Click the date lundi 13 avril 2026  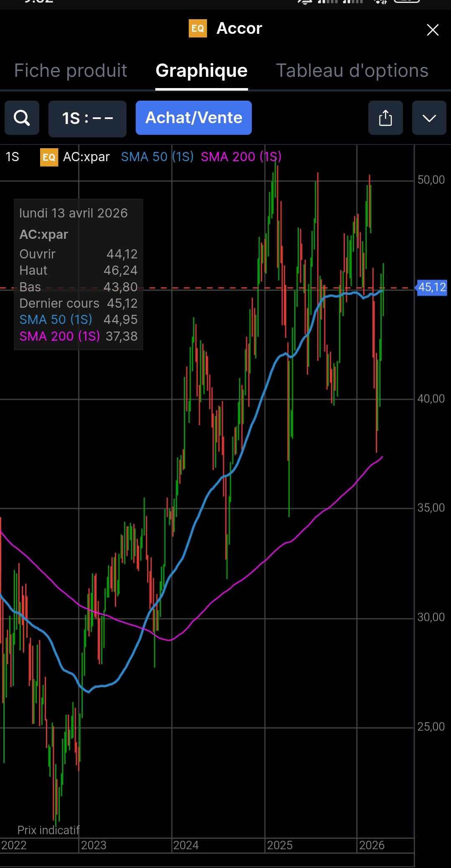(73, 213)
